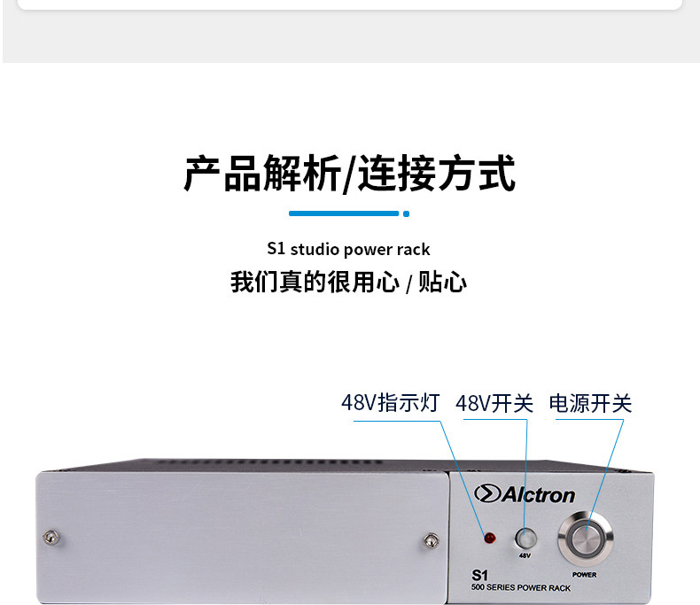Click the red 48V indicator LED
This screenshot has height=605, width=700.
[x=490, y=538]
